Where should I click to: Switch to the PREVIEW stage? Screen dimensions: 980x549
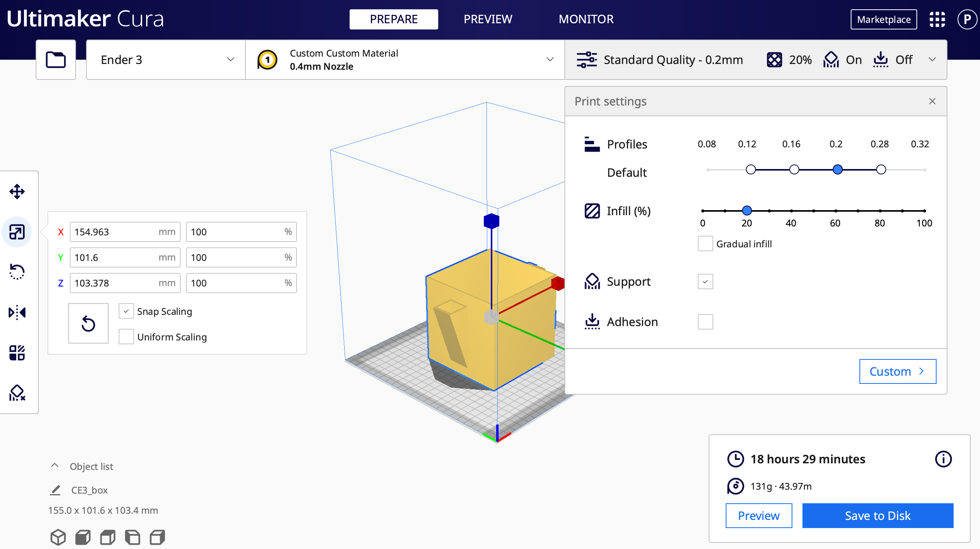488,19
